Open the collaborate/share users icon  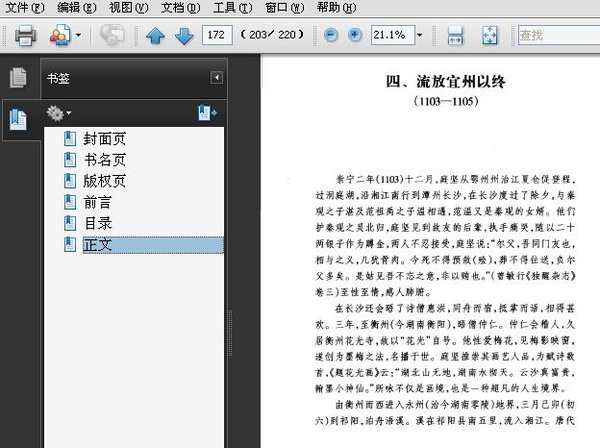click(60, 35)
